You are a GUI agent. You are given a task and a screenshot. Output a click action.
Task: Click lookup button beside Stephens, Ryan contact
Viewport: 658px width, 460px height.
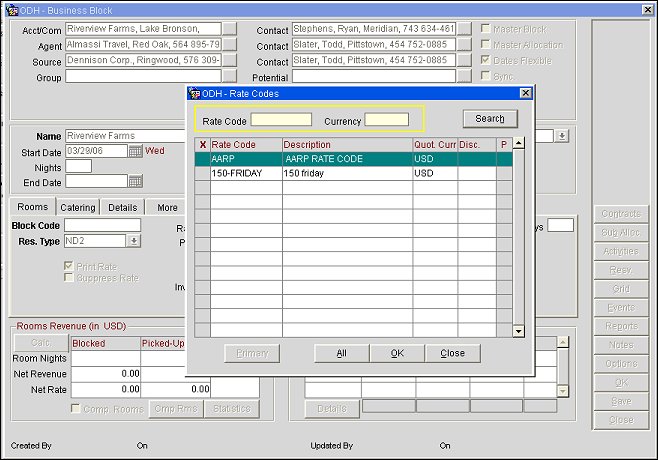(464, 30)
